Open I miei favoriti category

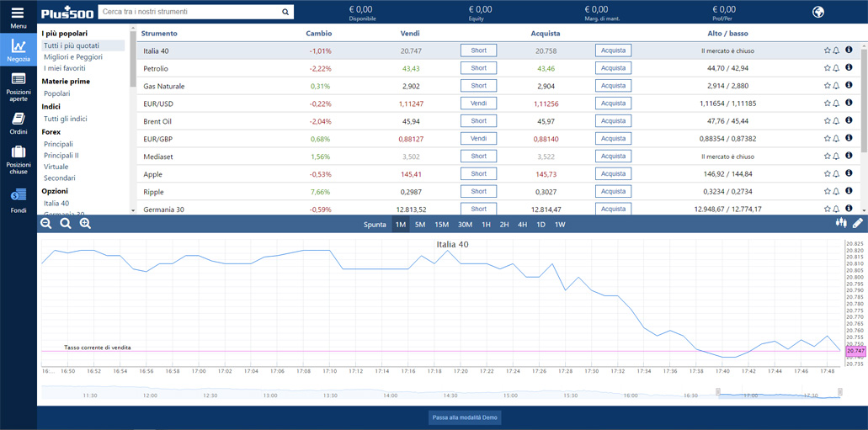click(65, 69)
